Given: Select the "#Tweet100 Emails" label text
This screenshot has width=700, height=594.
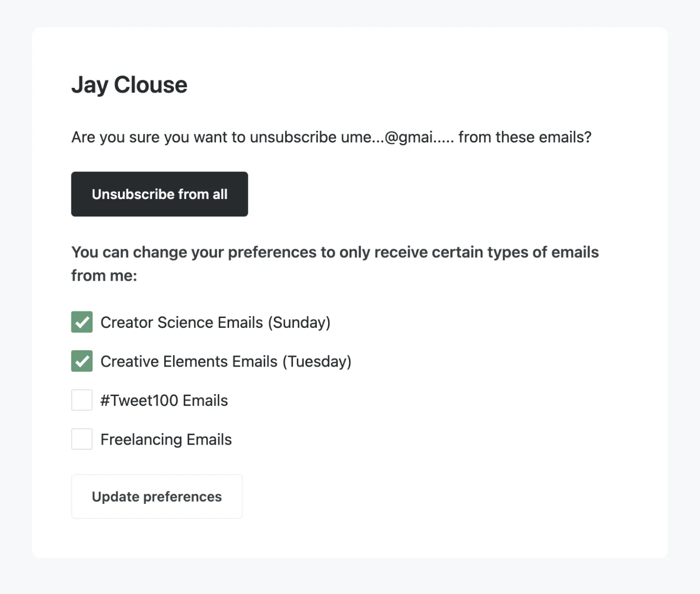Looking at the screenshot, I should click(x=164, y=401).
